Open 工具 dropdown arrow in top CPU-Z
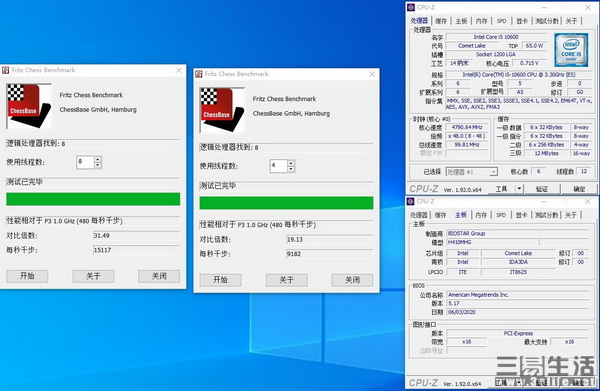This screenshot has height=391, width=600. (519, 189)
